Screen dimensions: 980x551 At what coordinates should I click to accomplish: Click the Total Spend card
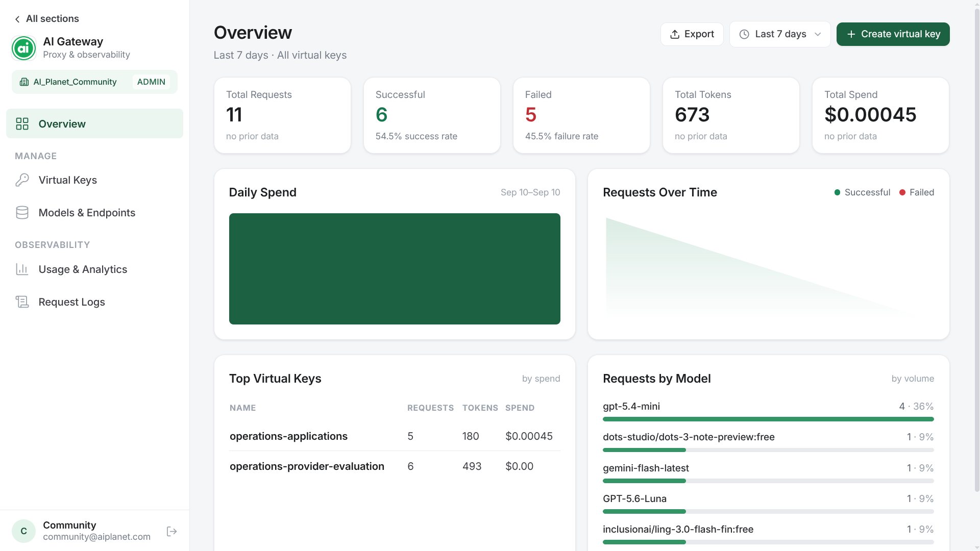[x=880, y=115]
